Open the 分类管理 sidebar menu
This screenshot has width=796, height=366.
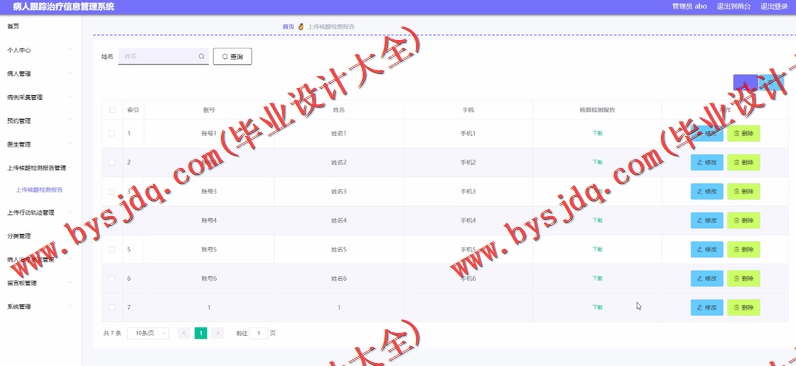tap(19, 236)
